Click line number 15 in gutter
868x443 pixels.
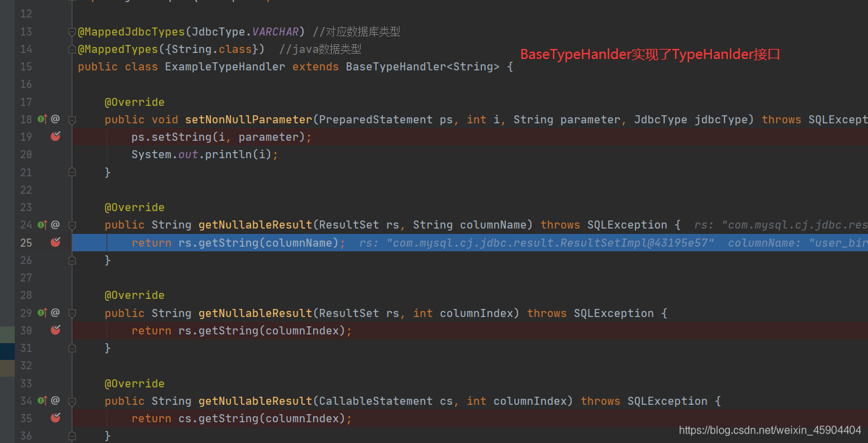pyautogui.click(x=26, y=66)
